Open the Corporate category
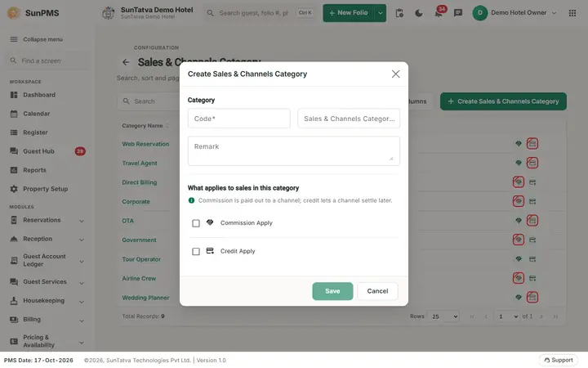Screen dimensions: 588x368 click(136, 202)
